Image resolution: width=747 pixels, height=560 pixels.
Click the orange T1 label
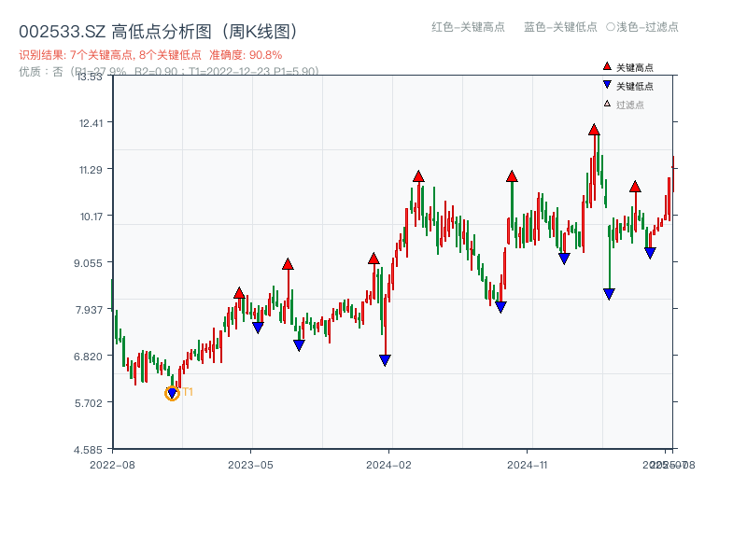[188, 392]
